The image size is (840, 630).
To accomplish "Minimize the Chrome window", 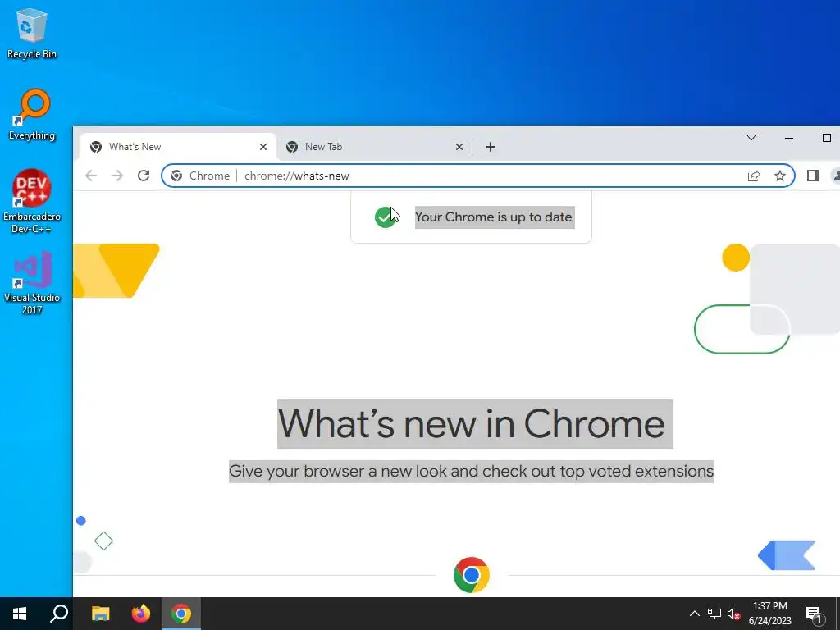I will tap(788, 138).
